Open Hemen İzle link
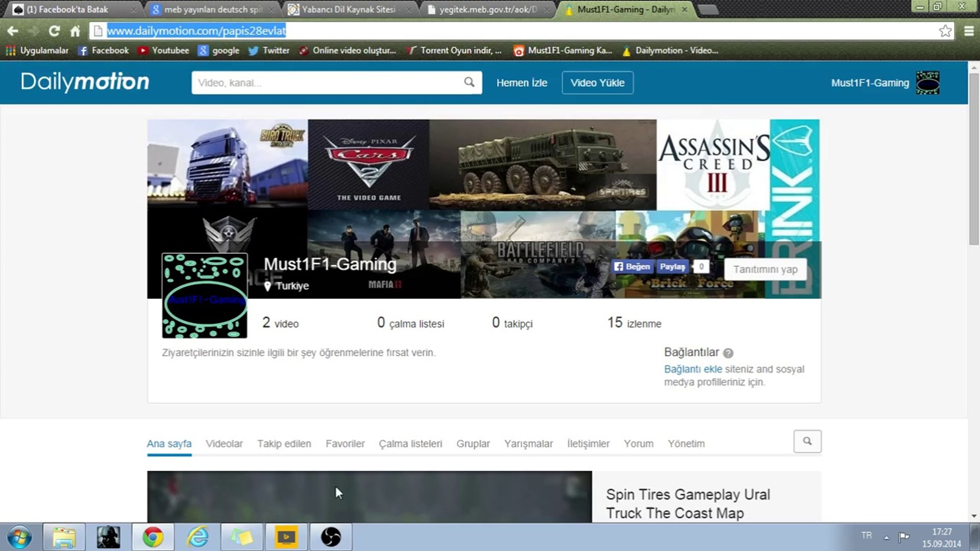 coord(522,83)
